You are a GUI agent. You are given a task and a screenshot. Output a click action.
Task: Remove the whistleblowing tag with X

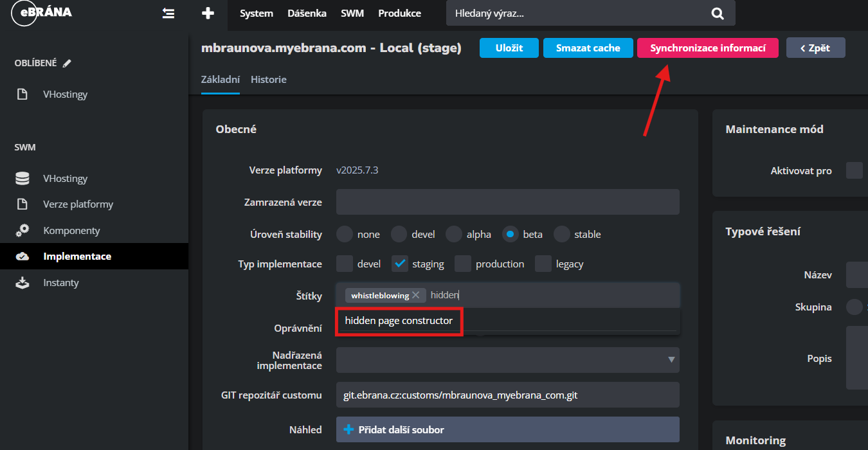click(x=416, y=295)
